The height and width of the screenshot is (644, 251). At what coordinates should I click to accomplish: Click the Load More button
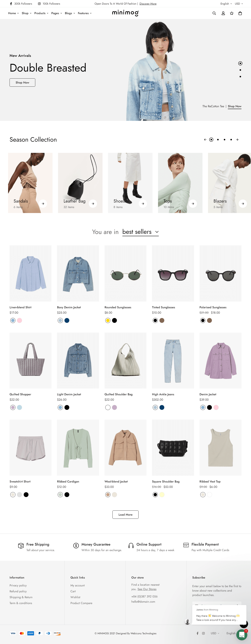tap(125, 515)
